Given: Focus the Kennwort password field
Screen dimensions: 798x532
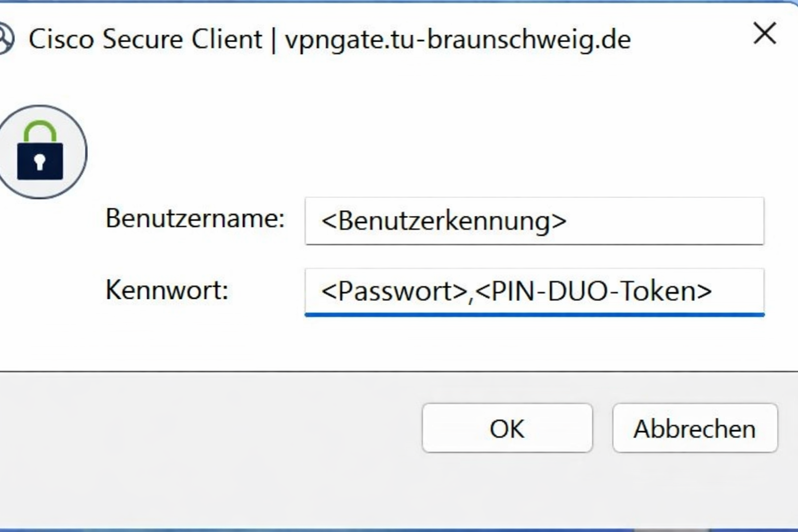Looking at the screenshot, I should 534,291.
